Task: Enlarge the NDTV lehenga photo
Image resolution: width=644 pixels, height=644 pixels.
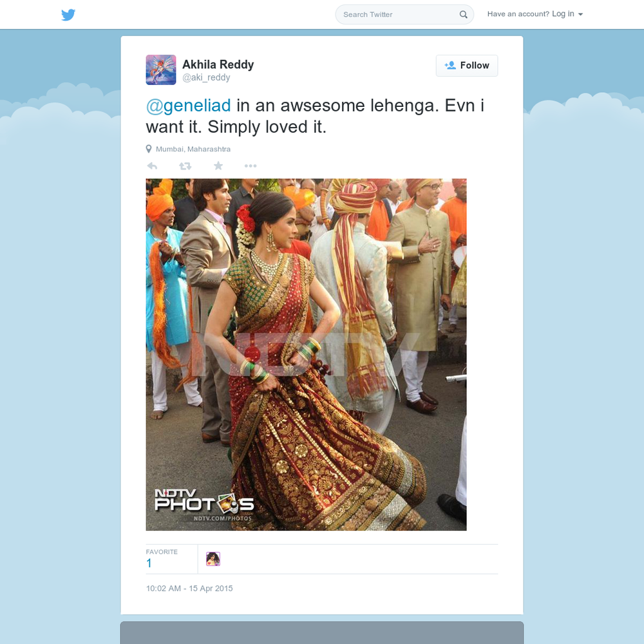Action: pos(307,354)
